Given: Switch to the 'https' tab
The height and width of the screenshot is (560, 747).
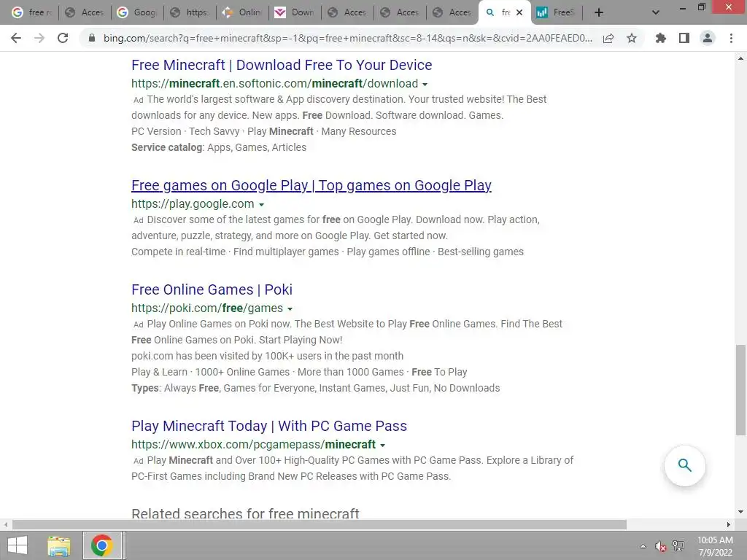Looking at the screenshot, I should (x=190, y=12).
